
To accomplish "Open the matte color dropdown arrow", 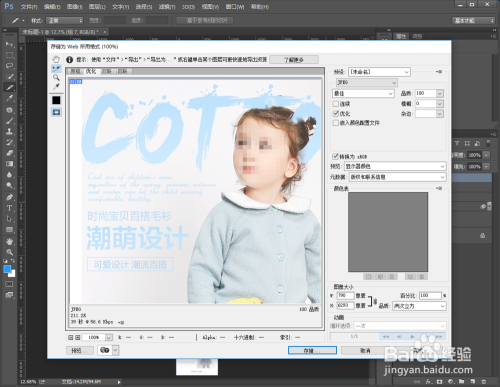I will (440, 114).
